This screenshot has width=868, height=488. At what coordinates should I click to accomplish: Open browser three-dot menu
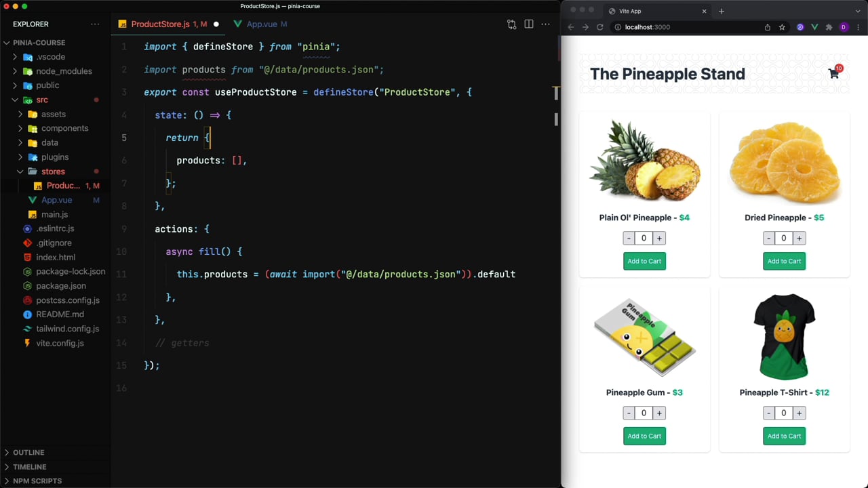(858, 27)
